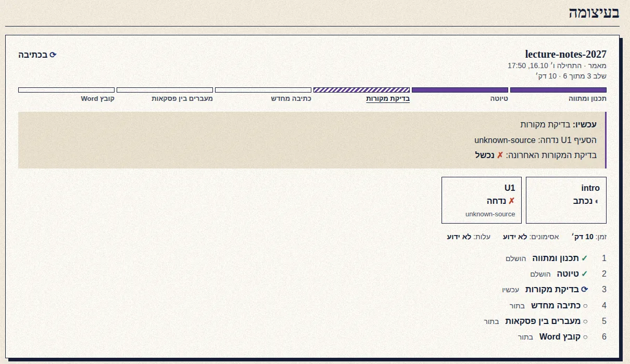Image resolution: width=630 pixels, height=364 pixels.
Task: Click the עלות: לא ידוע stat
Action: (x=469, y=237)
